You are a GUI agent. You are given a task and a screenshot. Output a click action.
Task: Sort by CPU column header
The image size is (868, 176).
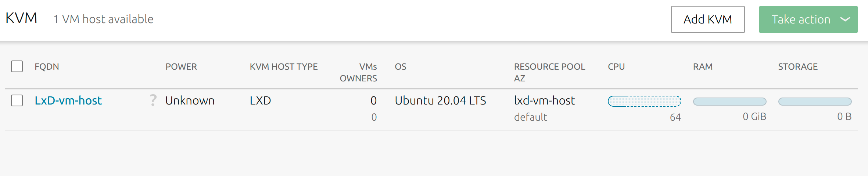tap(616, 67)
